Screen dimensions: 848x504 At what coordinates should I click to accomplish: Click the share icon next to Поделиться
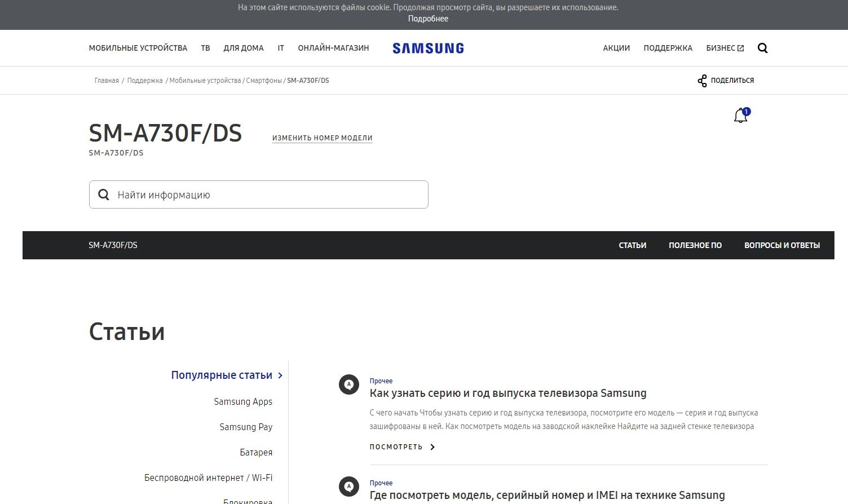[702, 81]
